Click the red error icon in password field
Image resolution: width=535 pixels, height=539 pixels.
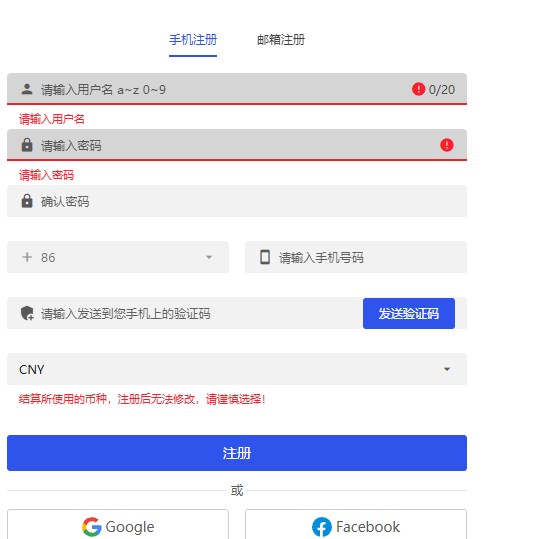coord(447,145)
